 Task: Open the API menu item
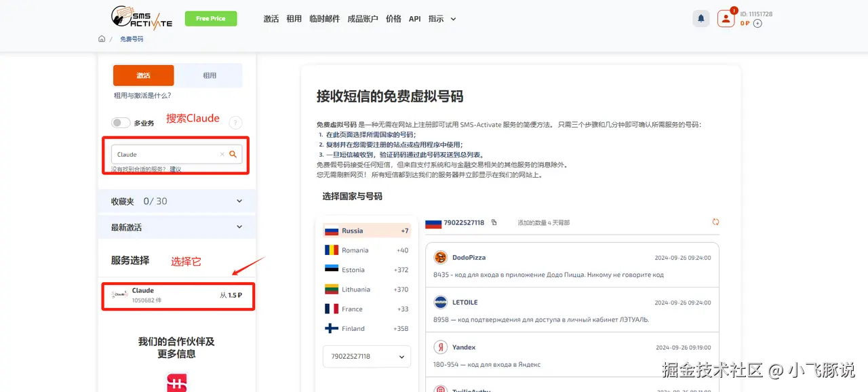click(x=415, y=19)
